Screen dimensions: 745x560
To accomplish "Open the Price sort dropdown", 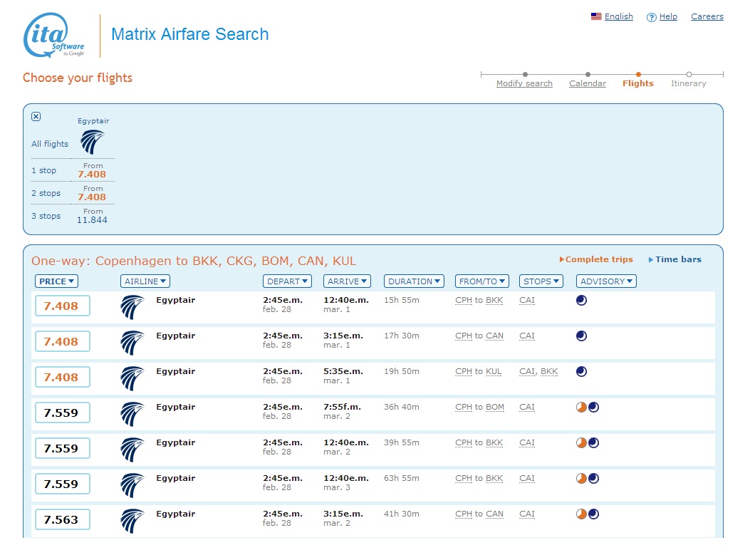I will [57, 281].
